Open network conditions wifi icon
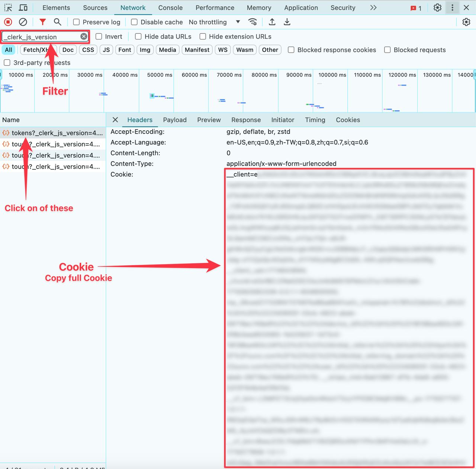Viewport: 476px width, 469px height. pos(253,22)
